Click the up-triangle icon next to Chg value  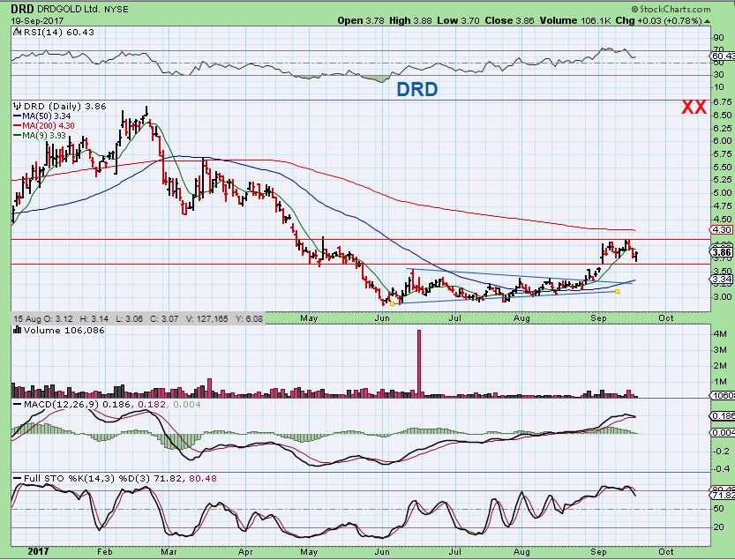[x=707, y=21]
